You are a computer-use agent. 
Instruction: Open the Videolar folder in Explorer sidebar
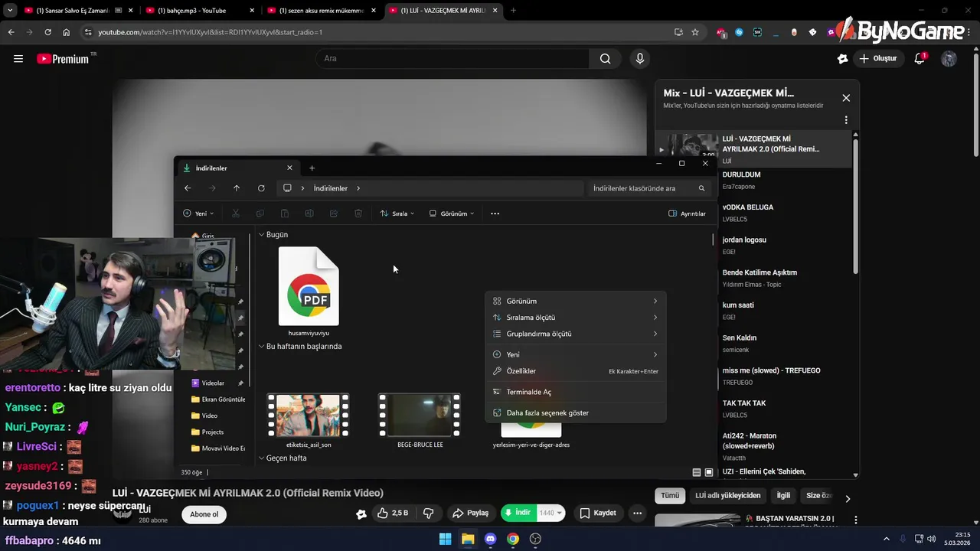tap(213, 383)
